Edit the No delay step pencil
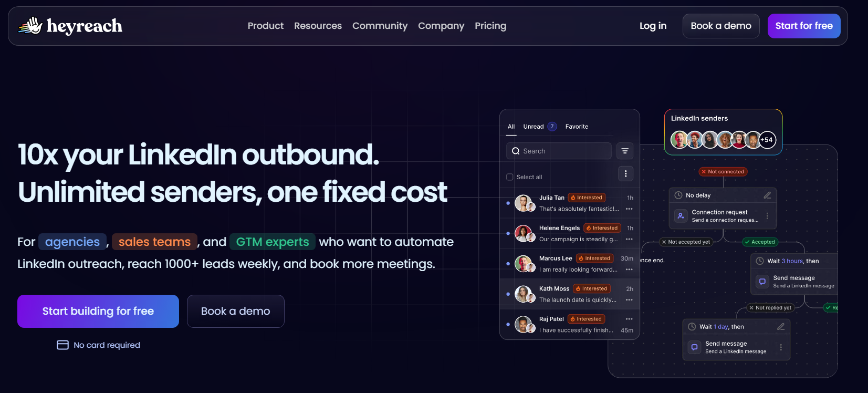 (x=767, y=195)
